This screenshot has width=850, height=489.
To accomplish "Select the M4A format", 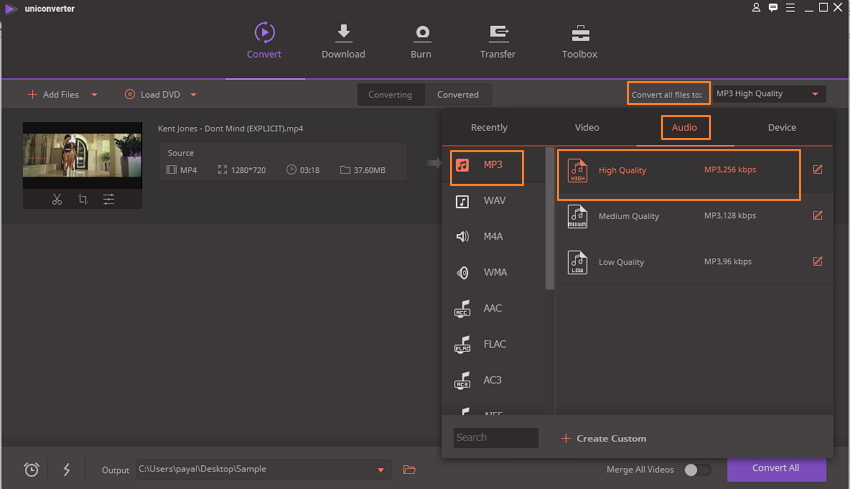I will click(493, 236).
